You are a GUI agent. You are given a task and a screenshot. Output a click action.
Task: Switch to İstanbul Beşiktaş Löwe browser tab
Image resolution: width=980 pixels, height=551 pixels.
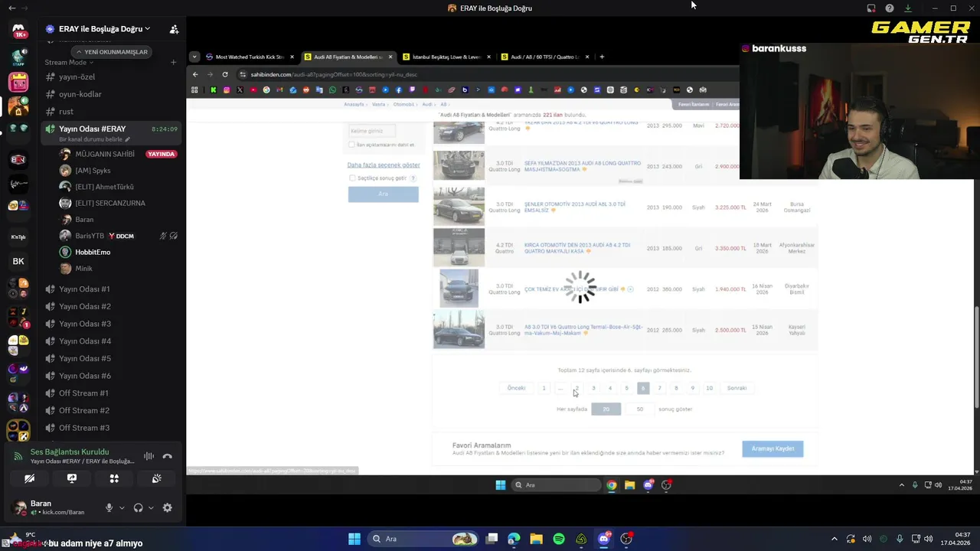(447, 57)
